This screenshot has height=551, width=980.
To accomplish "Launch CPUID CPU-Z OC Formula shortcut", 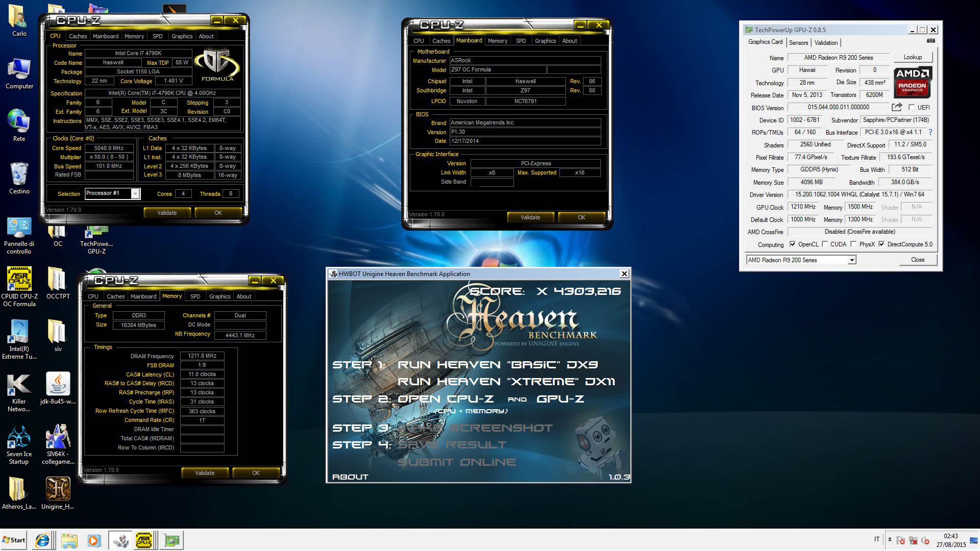I will [19, 287].
